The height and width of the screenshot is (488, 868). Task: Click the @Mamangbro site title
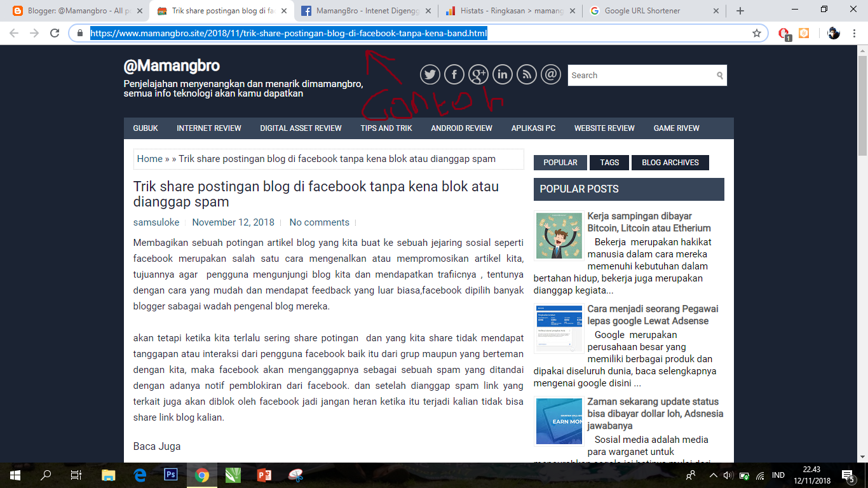(172, 65)
